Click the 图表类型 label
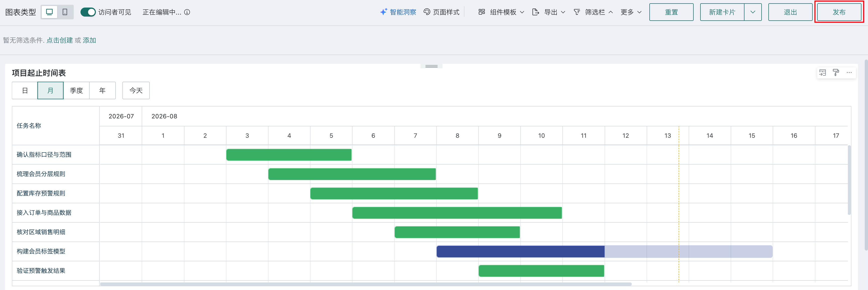This screenshot has width=868, height=290. [21, 12]
